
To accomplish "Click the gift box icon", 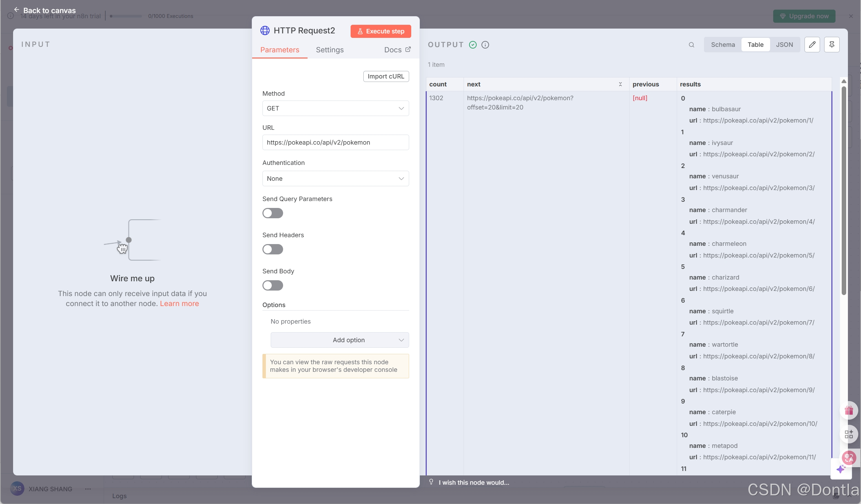I will click(849, 410).
